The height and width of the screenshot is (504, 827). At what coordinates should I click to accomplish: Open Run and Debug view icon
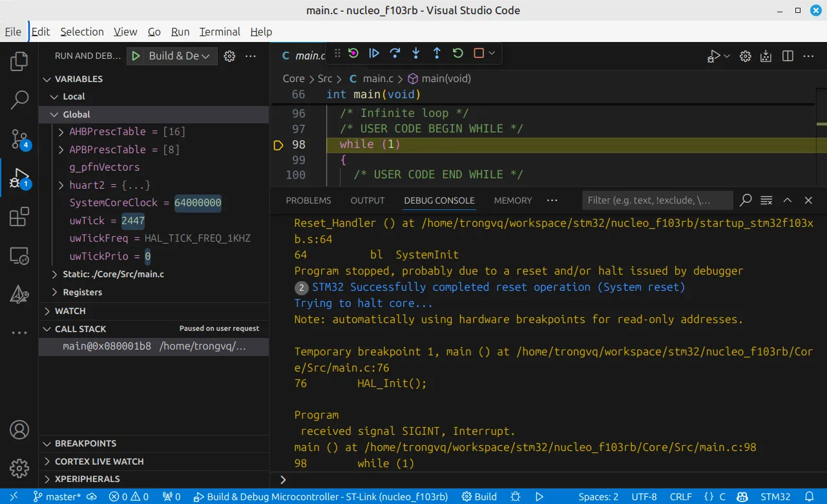[x=19, y=178]
